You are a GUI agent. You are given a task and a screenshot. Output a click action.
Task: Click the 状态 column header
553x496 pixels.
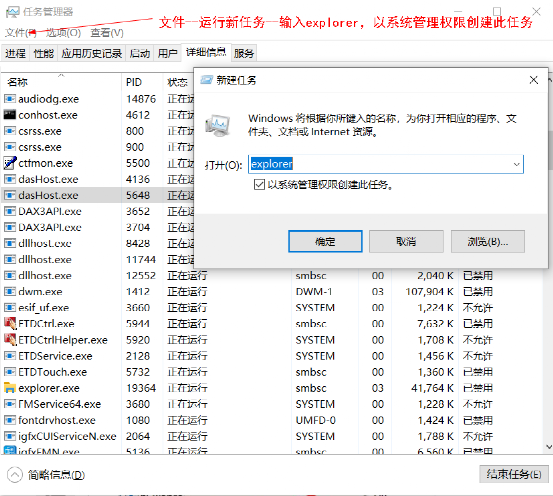pyautogui.click(x=178, y=82)
